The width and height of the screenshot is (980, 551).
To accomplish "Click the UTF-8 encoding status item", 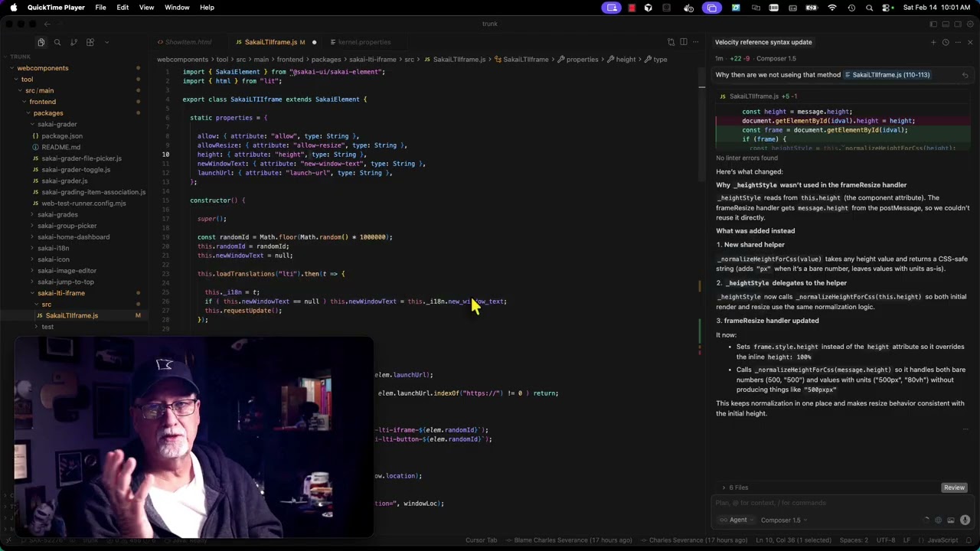I will pyautogui.click(x=886, y=540).
